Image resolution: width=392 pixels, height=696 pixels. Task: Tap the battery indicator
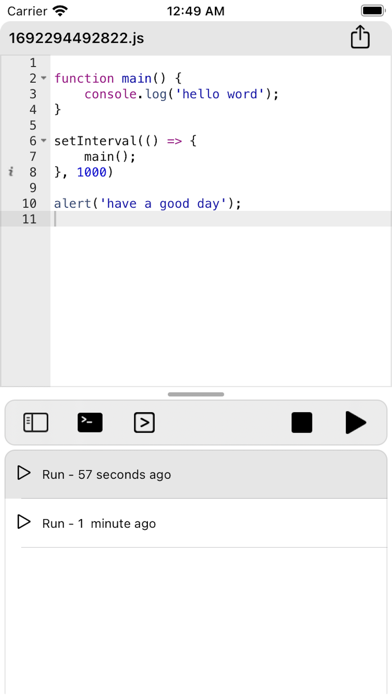point(373,11)
